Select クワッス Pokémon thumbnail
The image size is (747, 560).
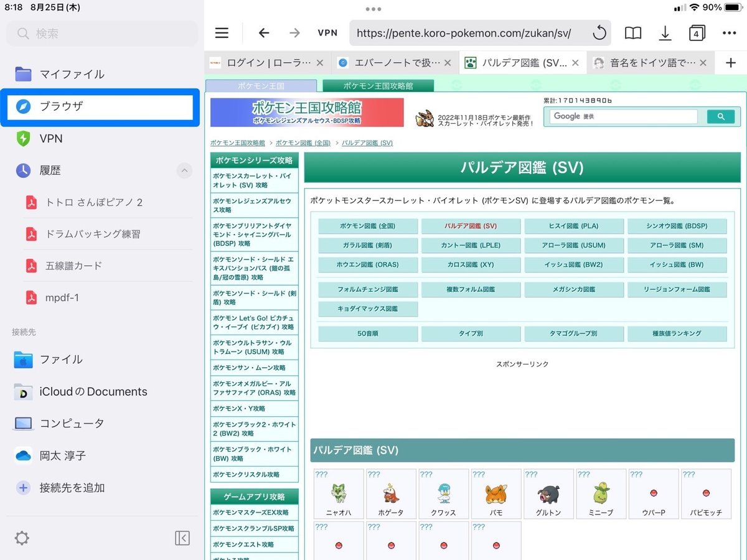[x=443, y=493]
